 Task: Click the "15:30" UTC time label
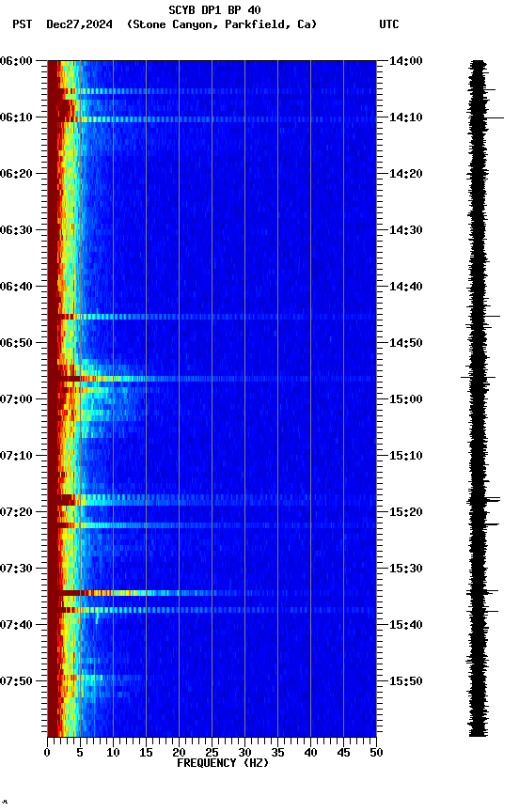pos(406,569)
